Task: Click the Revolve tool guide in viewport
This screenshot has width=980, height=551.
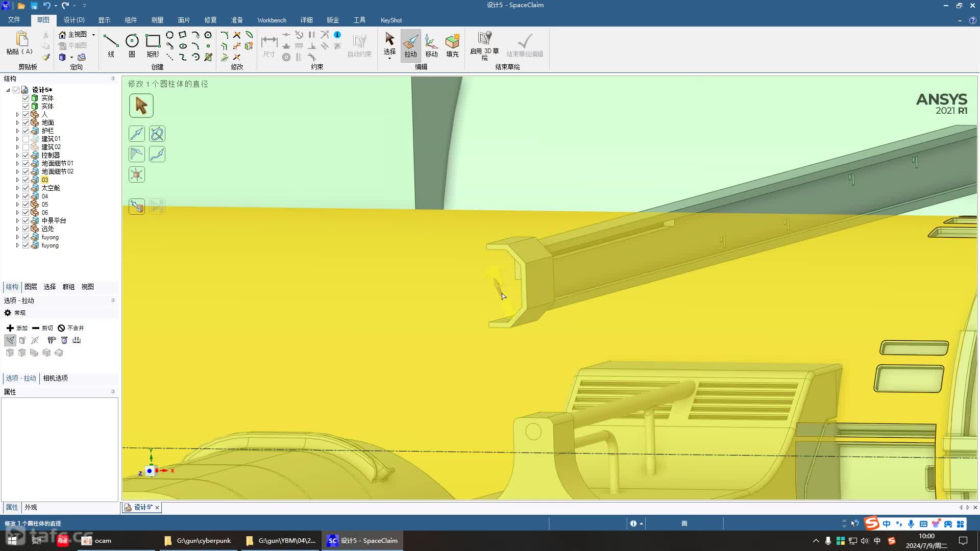Action: [x=157, y=134]
